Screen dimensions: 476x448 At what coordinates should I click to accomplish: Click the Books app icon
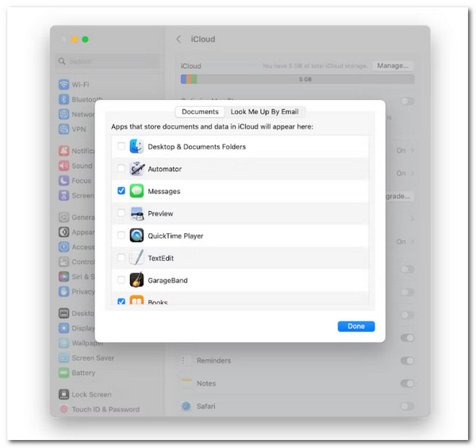click(x=136, y=300)
